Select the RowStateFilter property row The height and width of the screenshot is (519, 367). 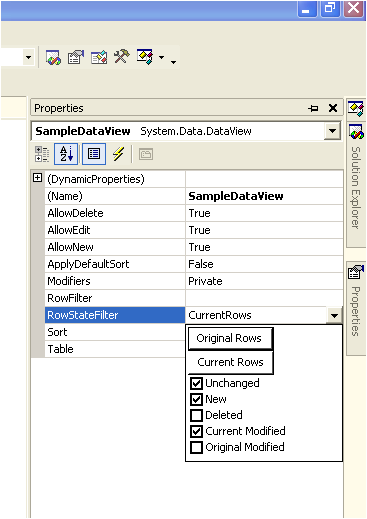(x=115, y=315)
